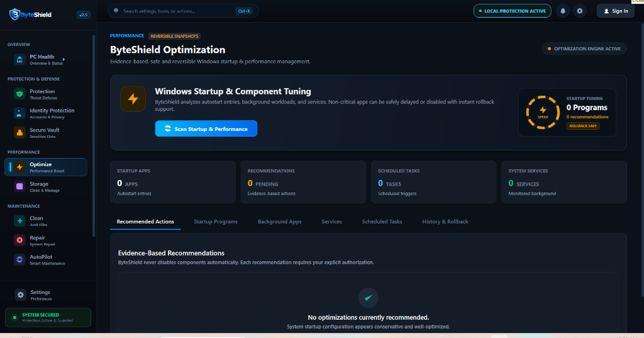Click the v2.5 version badge
This screenshot has height=338, width=644.
84,15
